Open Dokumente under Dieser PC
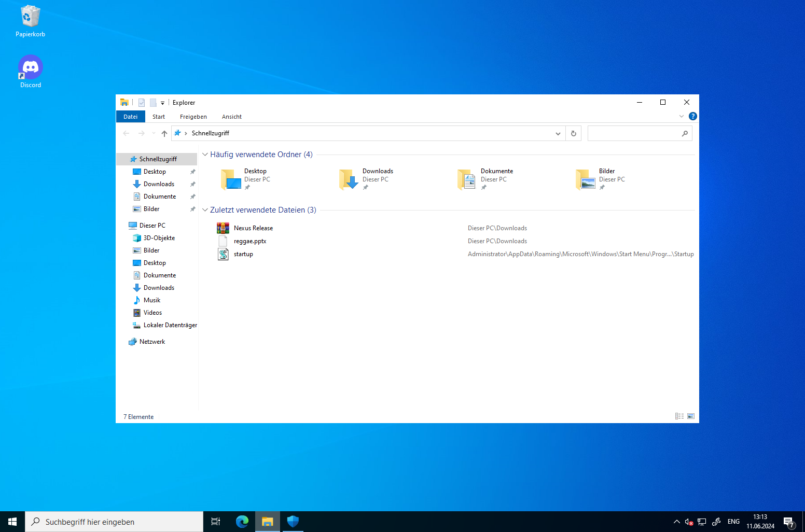 (x=157, y=275)
